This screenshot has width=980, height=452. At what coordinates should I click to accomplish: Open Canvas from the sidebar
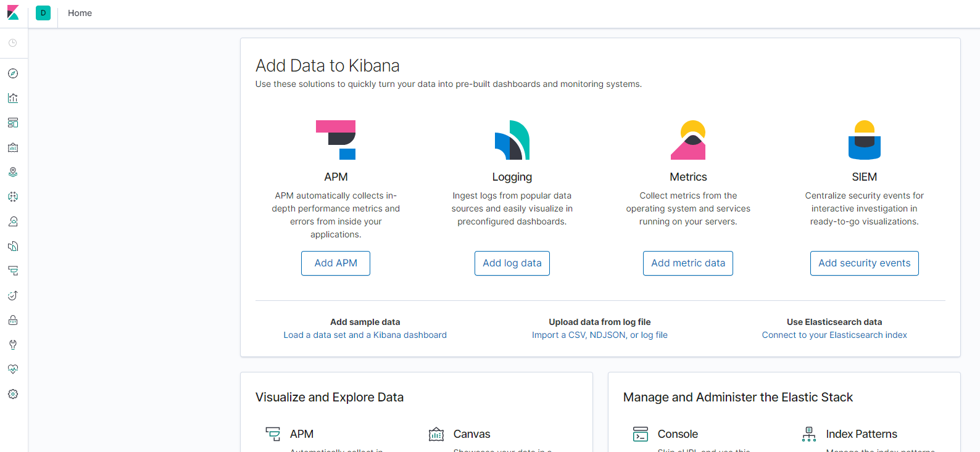click(x=13, y=147)
